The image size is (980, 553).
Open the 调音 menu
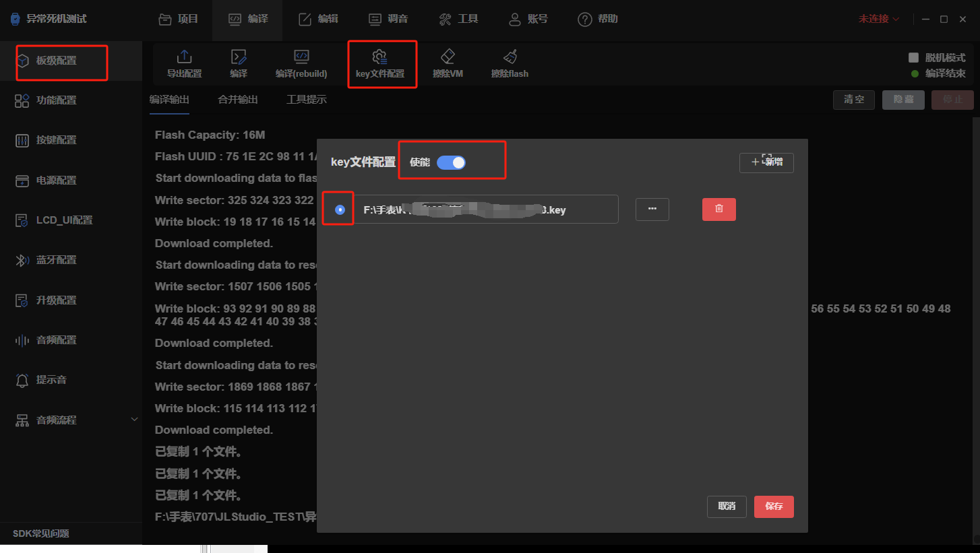(388, 19)
